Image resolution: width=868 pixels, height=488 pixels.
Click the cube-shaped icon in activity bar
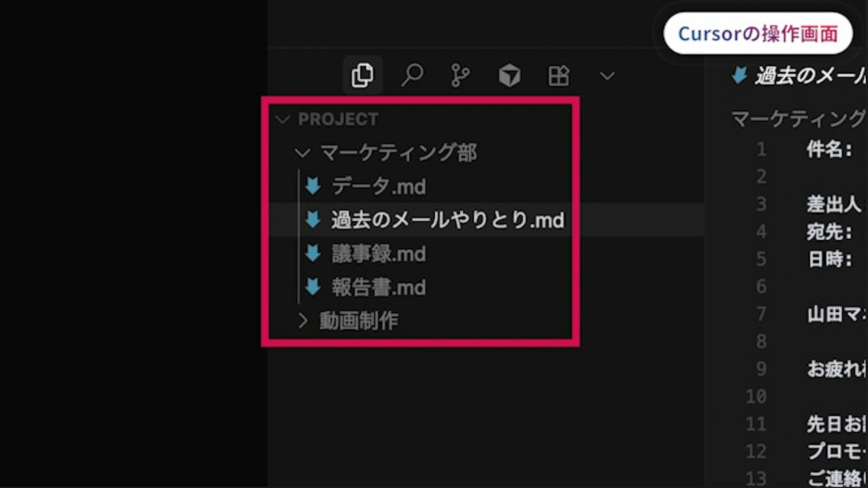coord(509,75)
